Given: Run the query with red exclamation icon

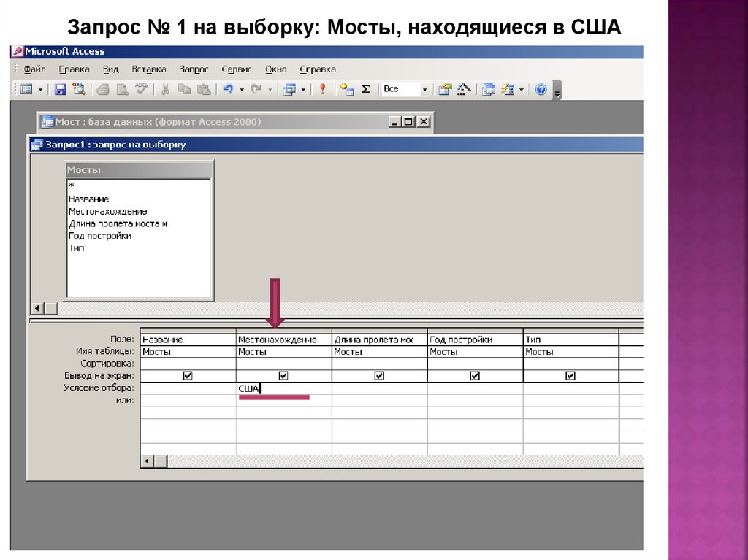Looking at the screenshot, I should click(322, 89).
